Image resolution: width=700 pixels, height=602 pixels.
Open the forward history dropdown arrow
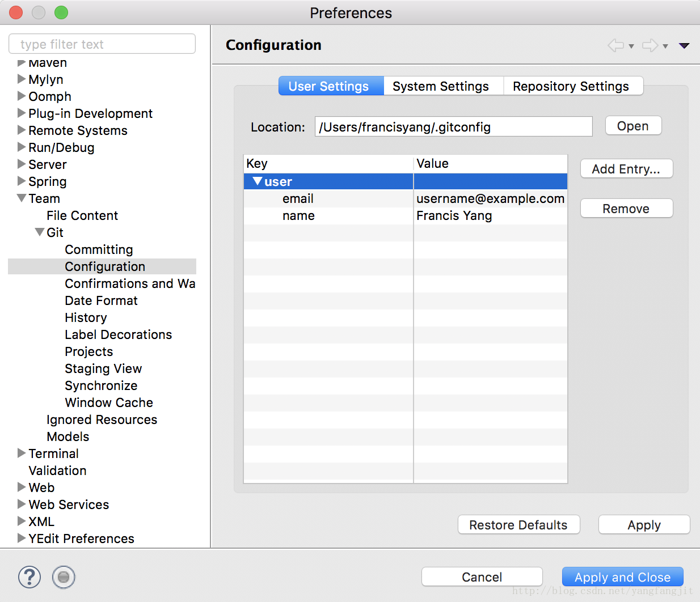665,46
